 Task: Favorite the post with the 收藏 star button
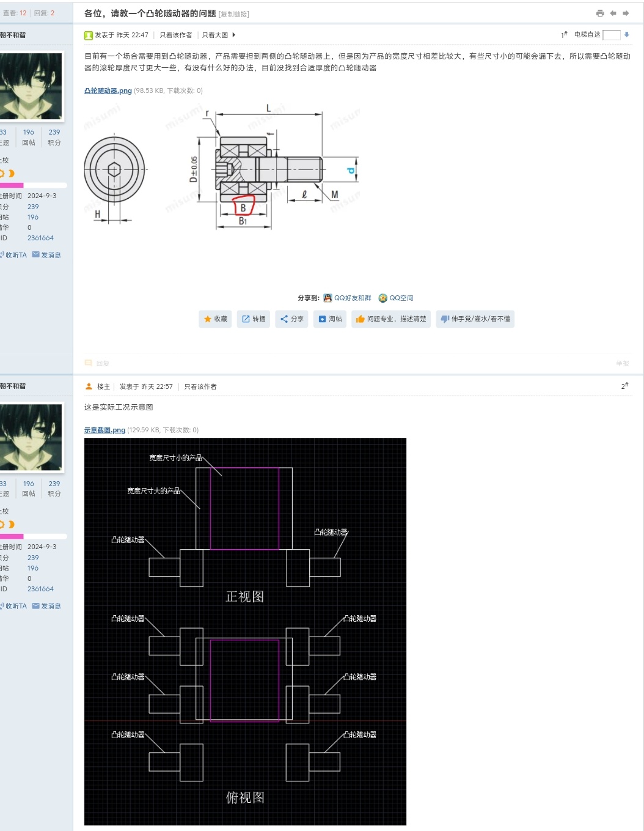215,319
